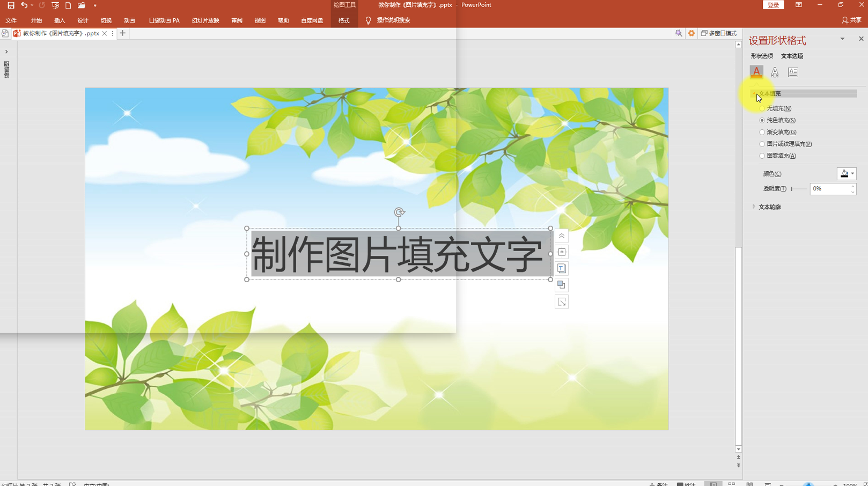Screen dimensions: 868x486
Task: Click the transparency 0% input field
Action: (829, 189)
